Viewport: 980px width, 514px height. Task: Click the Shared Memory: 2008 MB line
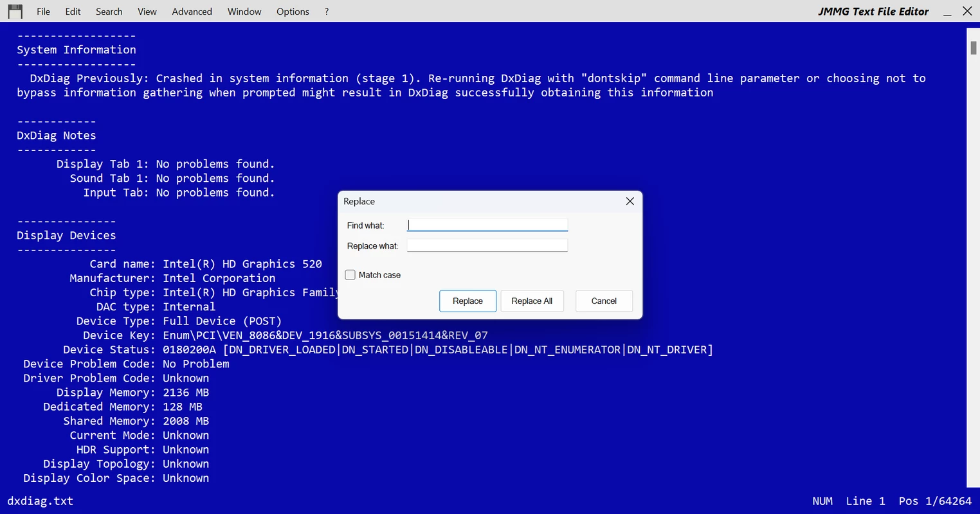coord(136,421)
